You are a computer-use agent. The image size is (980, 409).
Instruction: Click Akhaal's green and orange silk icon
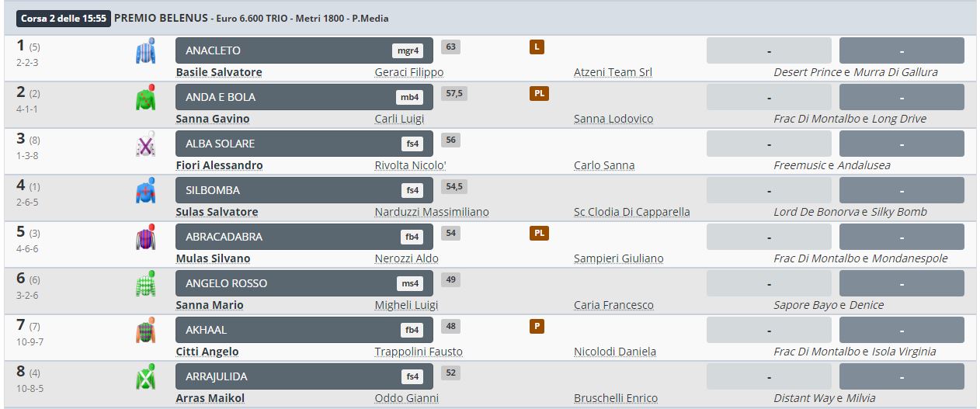(x=145, y=331)
